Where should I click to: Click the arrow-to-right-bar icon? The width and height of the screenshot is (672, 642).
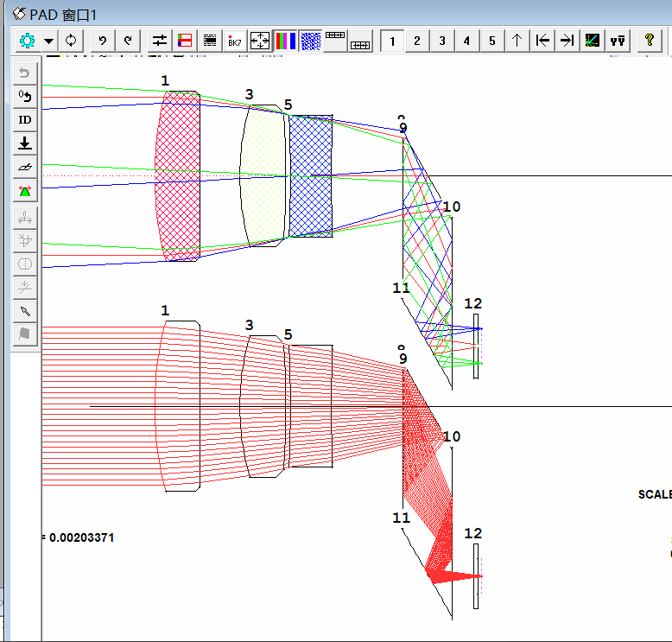coord(567,41)
